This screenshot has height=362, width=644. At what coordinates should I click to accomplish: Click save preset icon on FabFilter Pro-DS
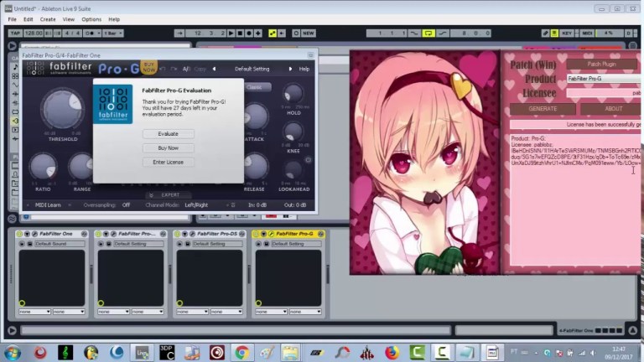click(188, 244)
